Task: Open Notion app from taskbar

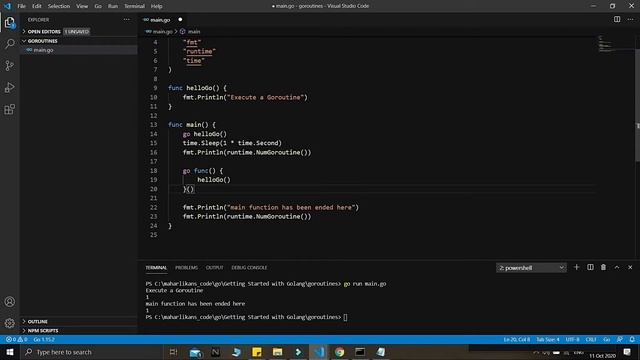Action: click(216, 352)
